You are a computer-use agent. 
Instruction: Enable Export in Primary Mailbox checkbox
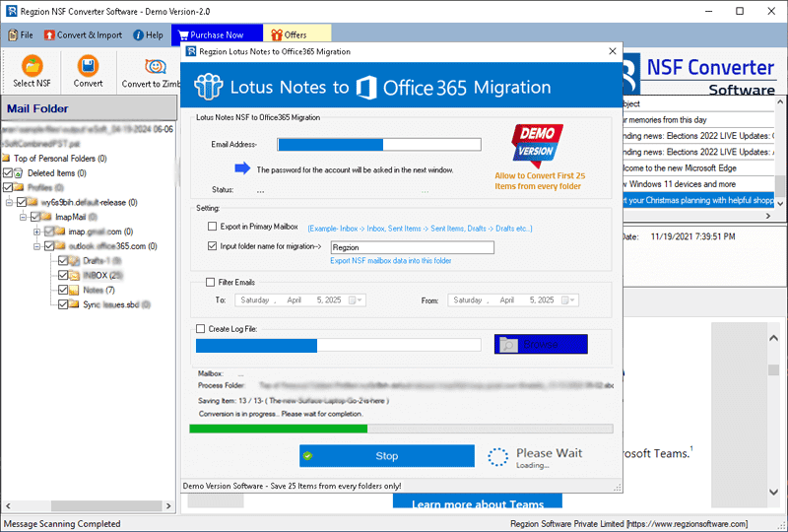tap(213, 227)
